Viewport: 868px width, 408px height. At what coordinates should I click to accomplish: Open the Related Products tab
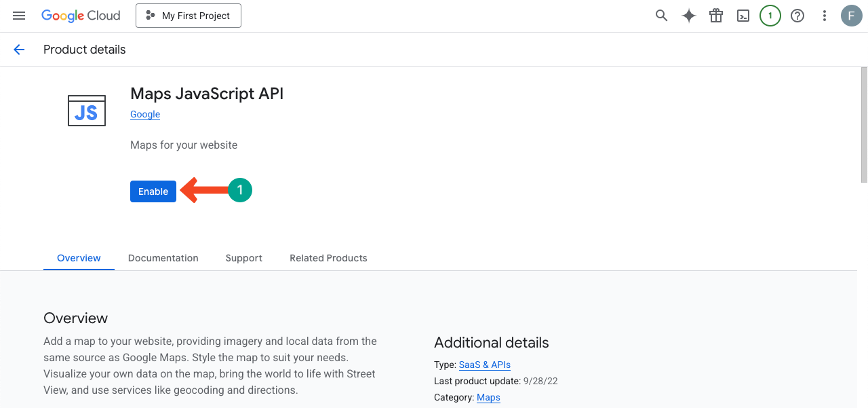pos(328,258)
